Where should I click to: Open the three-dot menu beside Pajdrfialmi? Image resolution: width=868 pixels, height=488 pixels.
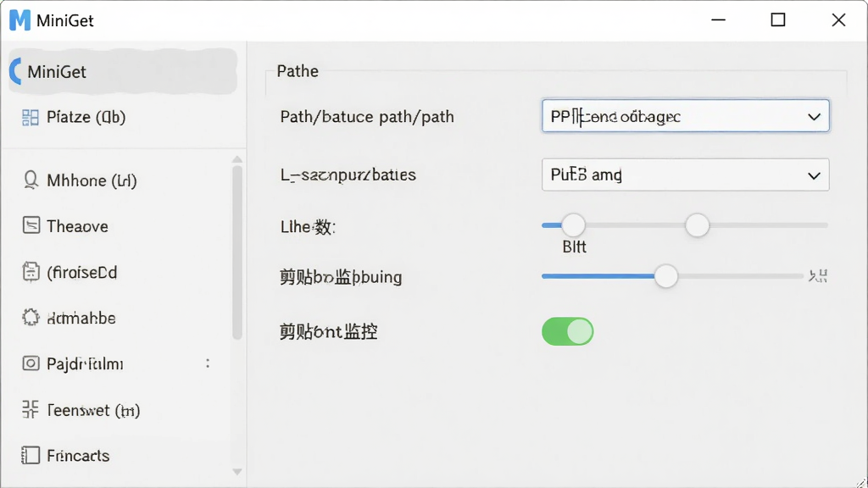click(208, 363)
